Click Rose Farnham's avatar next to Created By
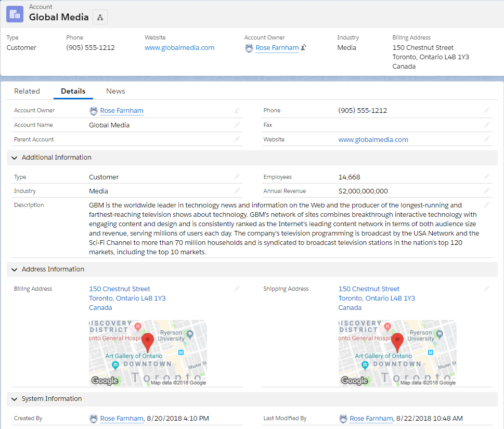The image size is (504, 429). coord(93,419)
